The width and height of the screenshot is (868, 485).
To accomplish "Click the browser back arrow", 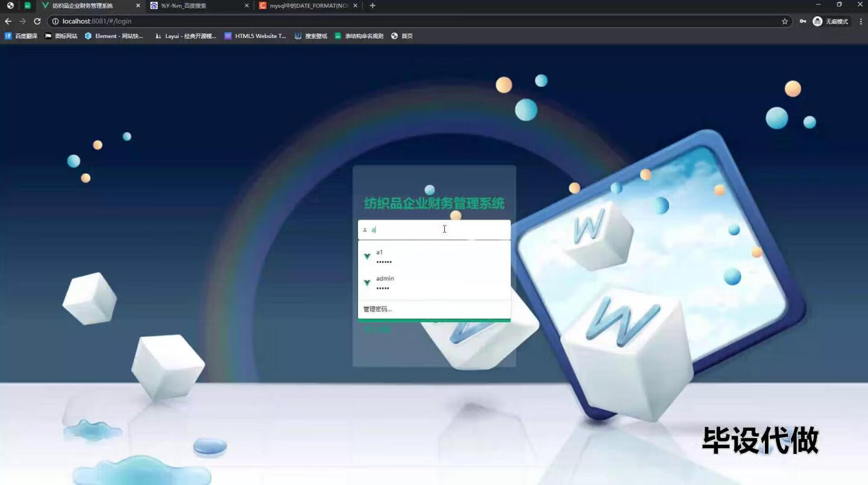I will (x=8, y=21).
